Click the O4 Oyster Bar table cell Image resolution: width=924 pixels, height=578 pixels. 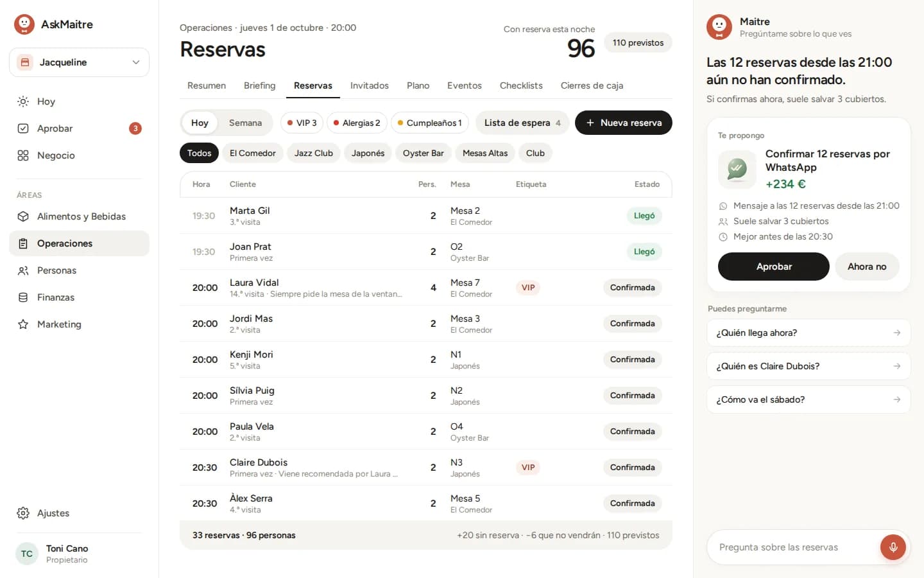470,432
